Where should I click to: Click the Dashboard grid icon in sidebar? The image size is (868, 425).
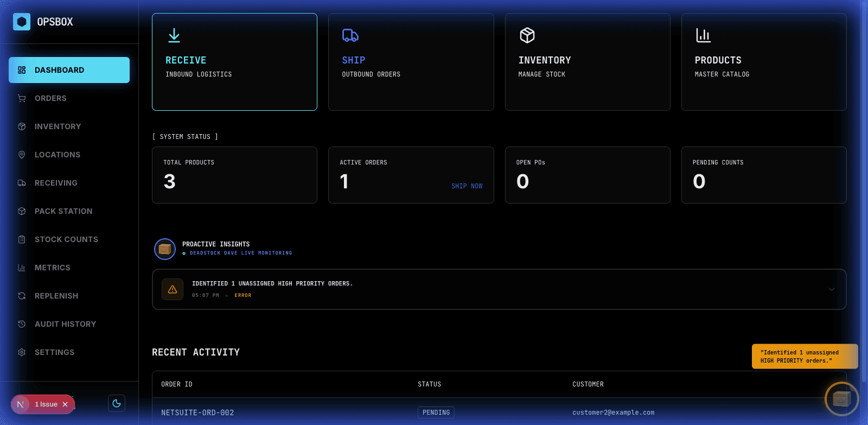(22, 70)
